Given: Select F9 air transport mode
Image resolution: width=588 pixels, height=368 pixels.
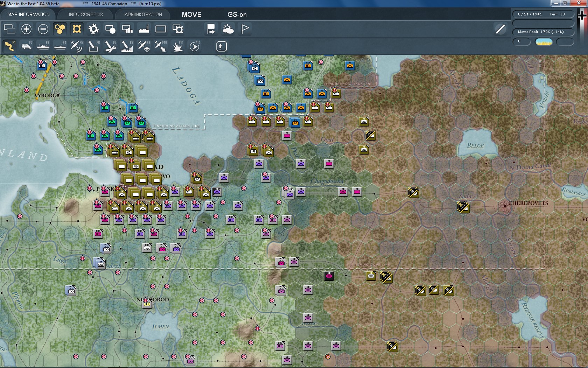Looking at the screenshot, I should [x=144, y=46].
